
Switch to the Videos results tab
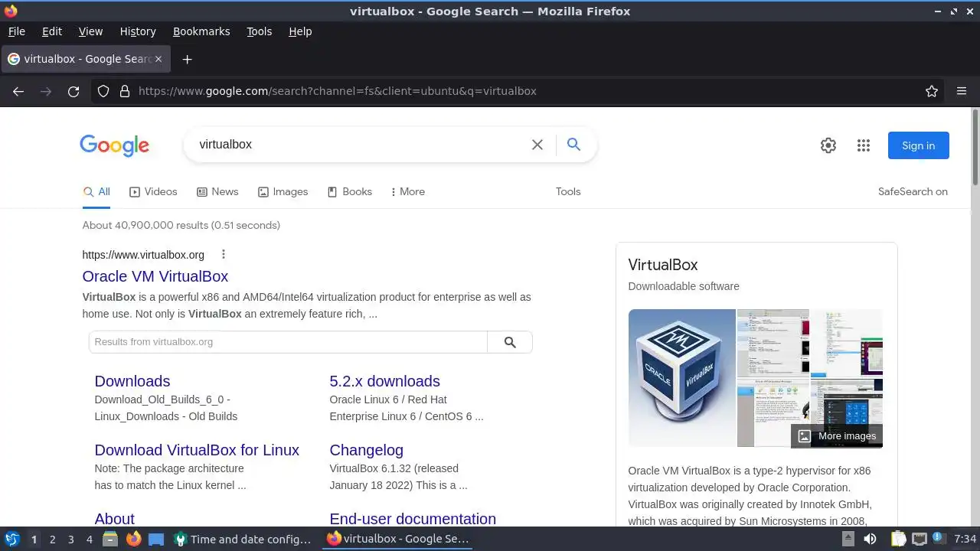pos(153,192)
